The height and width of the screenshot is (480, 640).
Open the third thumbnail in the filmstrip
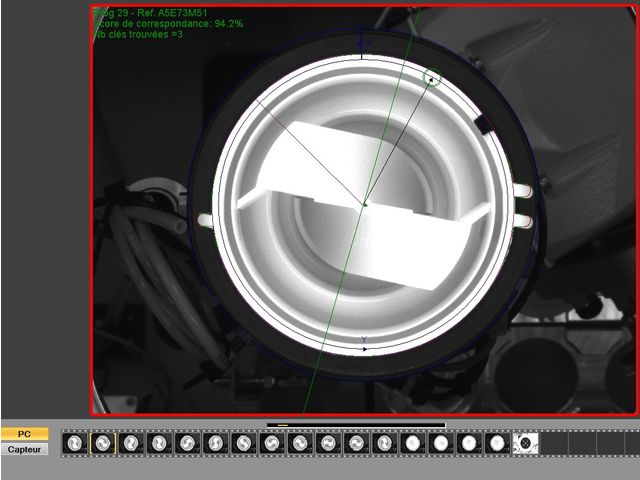[x=130, y=443]
